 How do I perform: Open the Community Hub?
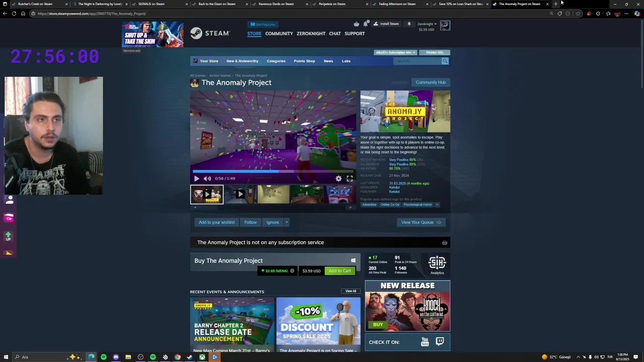pyautogui.click(x=431, y=82)
